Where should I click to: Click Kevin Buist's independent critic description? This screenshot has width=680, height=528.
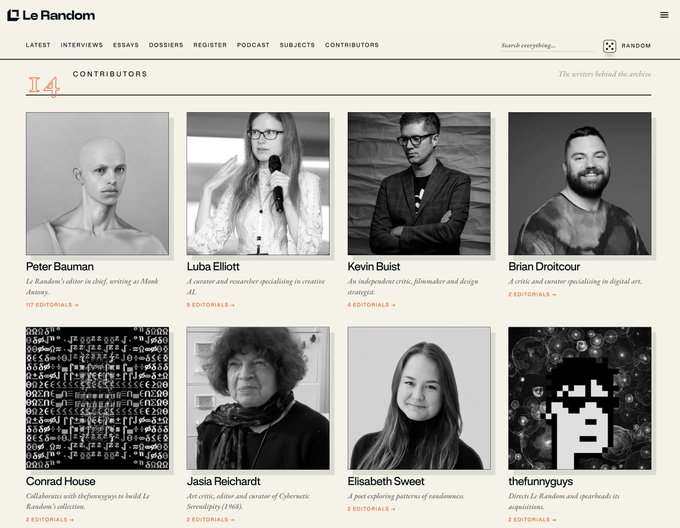tap(413, 287)
